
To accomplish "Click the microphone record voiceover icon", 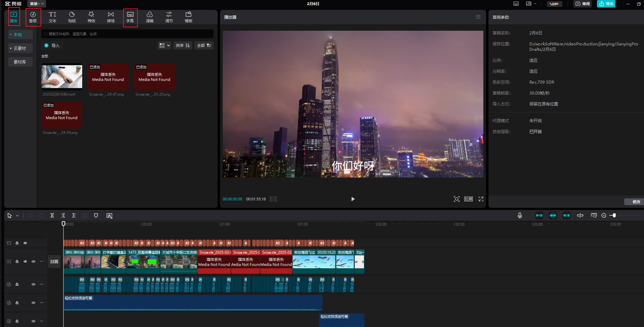I will click(519, 215).
